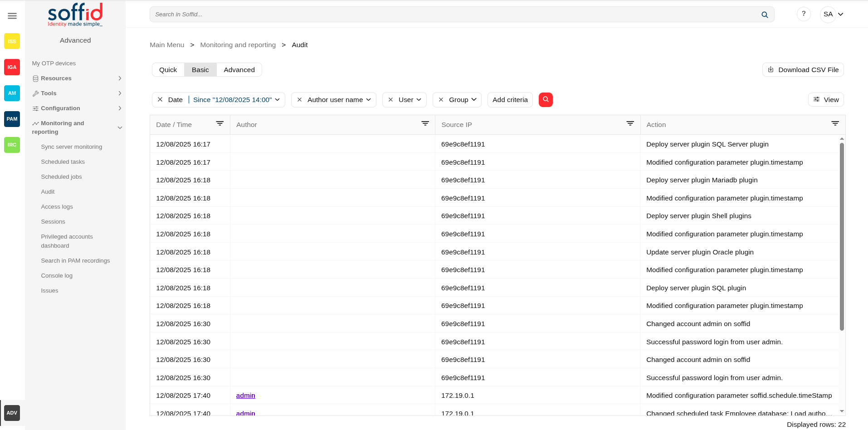Viewport: 868px width, 430px height.
Task: Open Sessions page
Action: 53,222
